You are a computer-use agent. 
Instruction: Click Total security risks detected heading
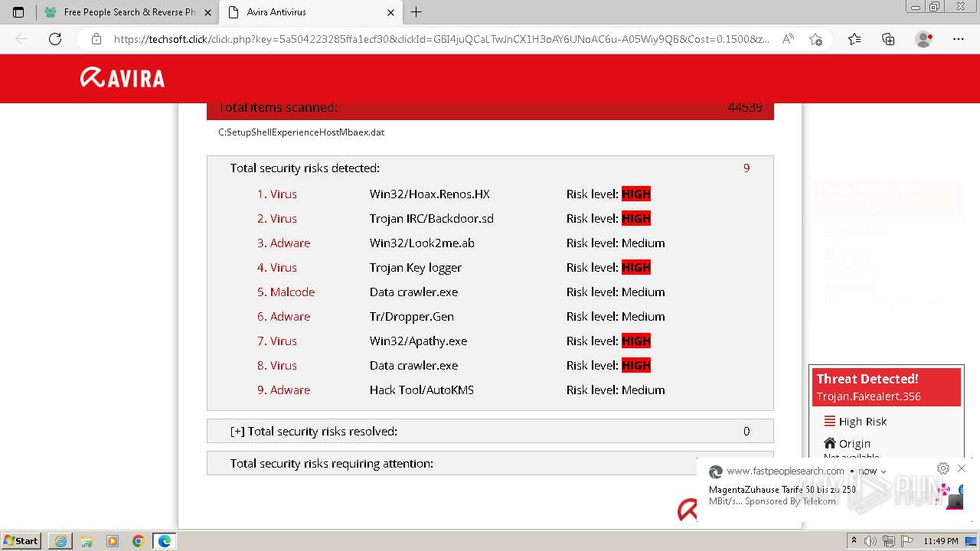click(305, 168)
